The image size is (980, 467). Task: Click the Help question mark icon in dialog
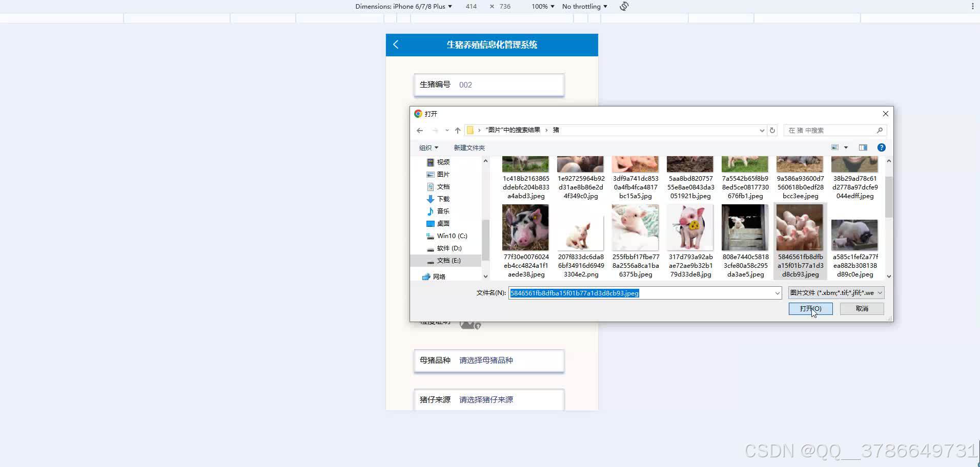pyautogui.click(x=881, y=147)
